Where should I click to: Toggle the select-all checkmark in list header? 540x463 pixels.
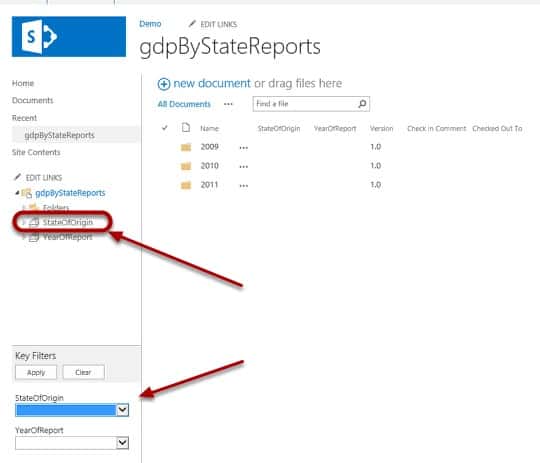click(x=165, y=128)
